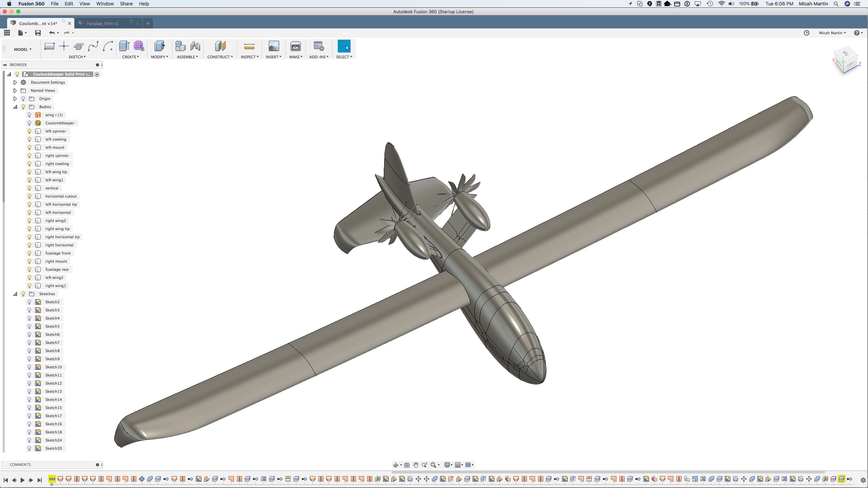
Task: Click the Extrude tool in Create
Action: point(124,46)
